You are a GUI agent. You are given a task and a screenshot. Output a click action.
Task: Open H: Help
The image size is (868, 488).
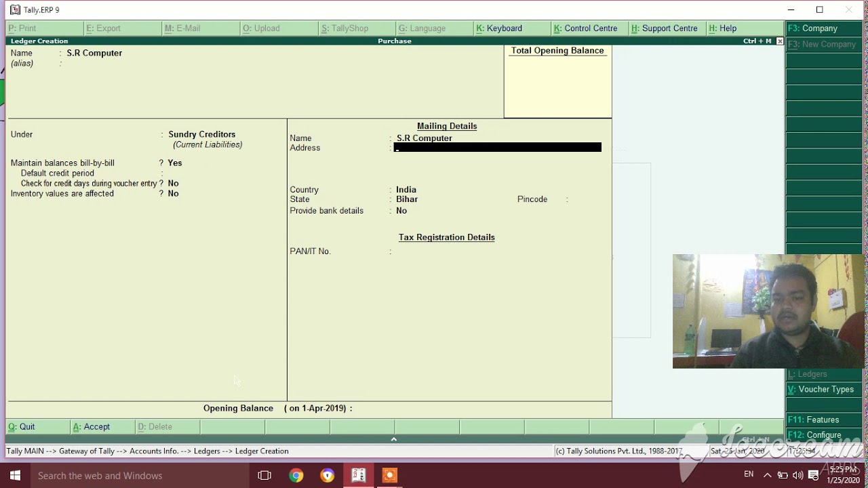point(745,28)
